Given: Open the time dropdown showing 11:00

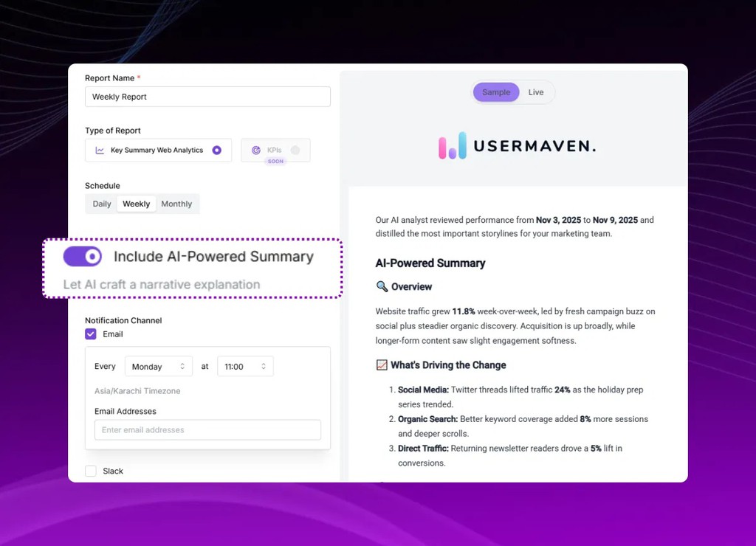Looking at the screenshot, I should [x=244, y=366].
